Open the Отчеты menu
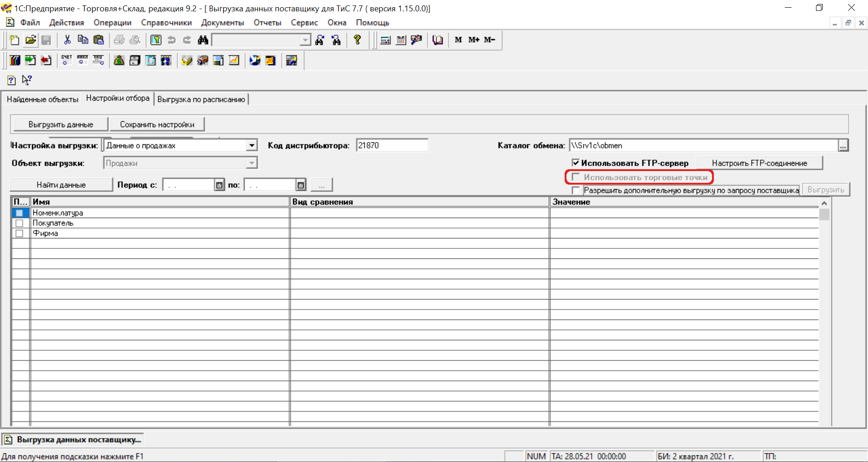The height and width of the screenshot is (462, 868). pos(267,23)
